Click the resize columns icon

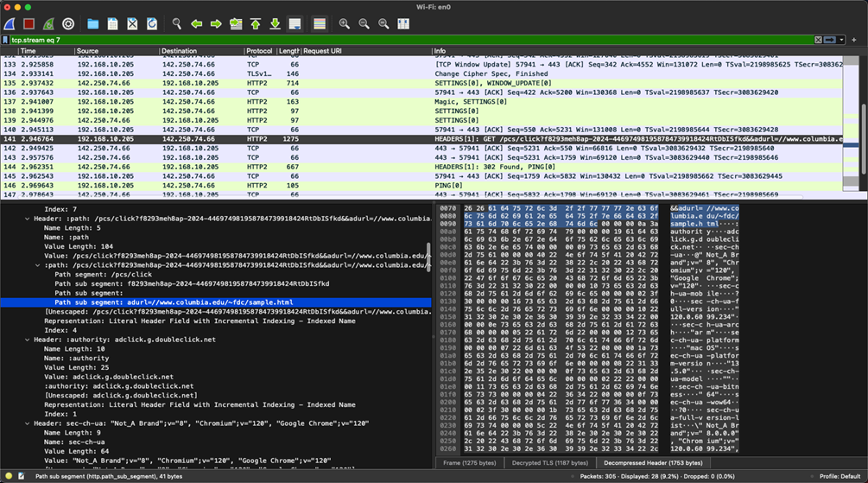pos(403,24)
